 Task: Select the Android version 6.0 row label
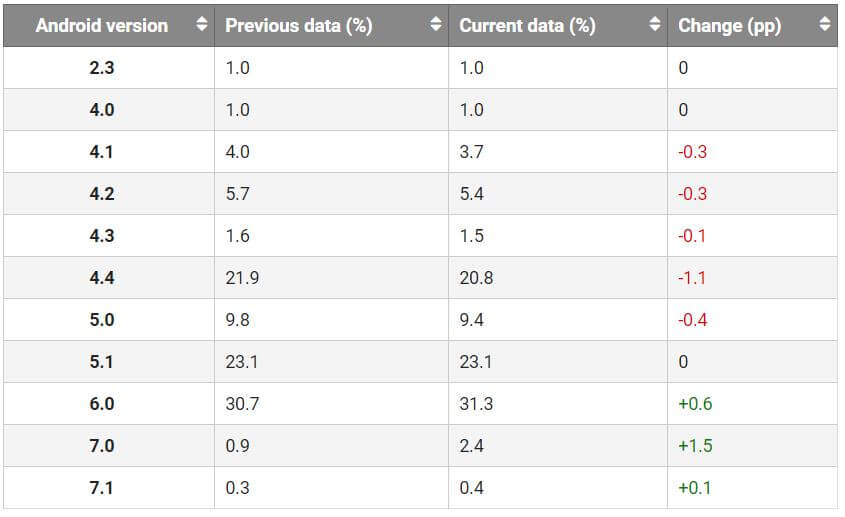pos(102,404)
